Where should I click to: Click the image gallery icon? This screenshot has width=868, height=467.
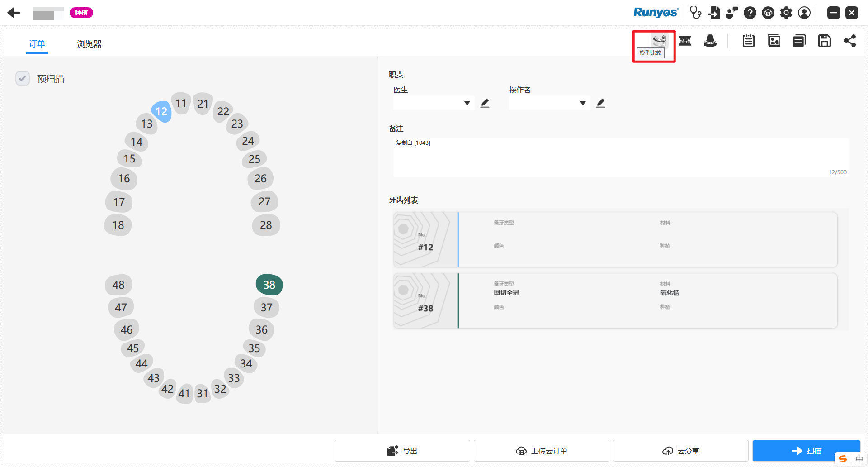[774, 41]
